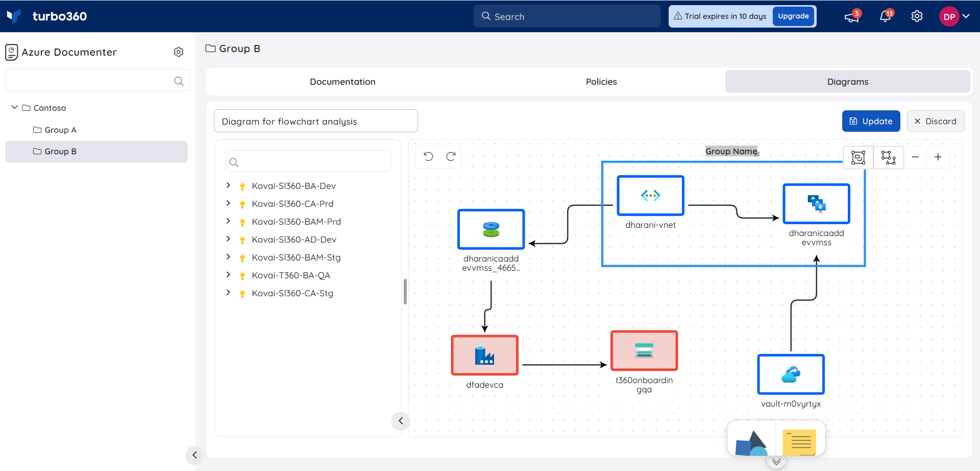Image resolution: width=980 pixels, height=471 pixels.
Task: Click the turbo360 logo icon
Action: click(14, 16)
